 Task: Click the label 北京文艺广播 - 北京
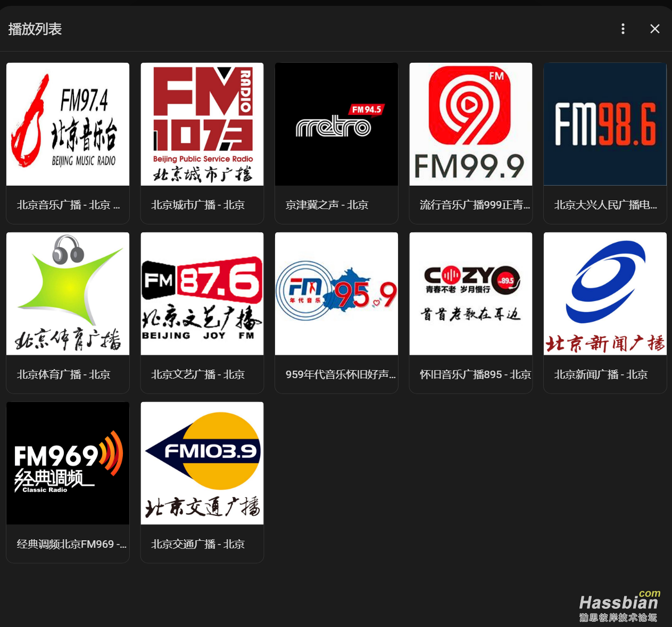coord(198,374)
